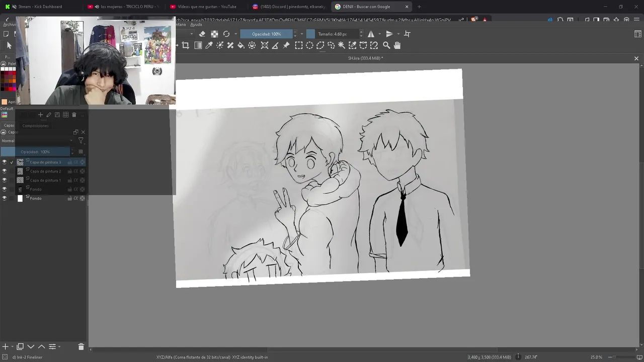Select the Zoom magnifier tool
The image size is (644, 362).
(x=386, y=45)
